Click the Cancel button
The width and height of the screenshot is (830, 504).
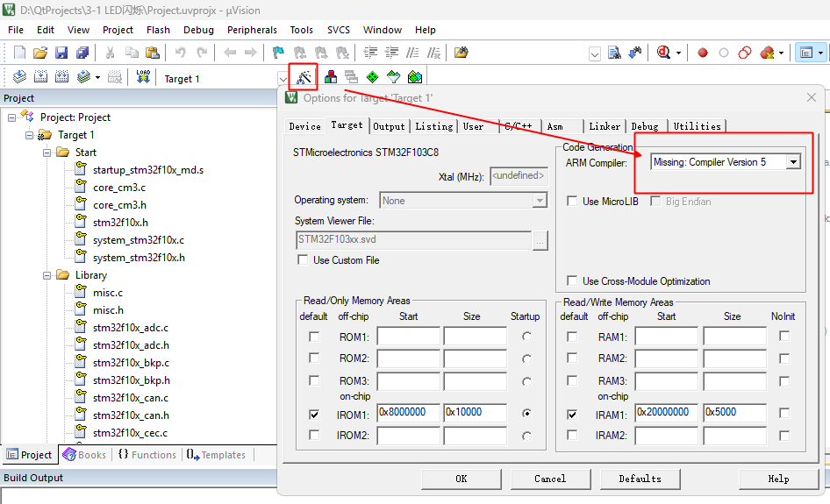[x=550, y=479]
